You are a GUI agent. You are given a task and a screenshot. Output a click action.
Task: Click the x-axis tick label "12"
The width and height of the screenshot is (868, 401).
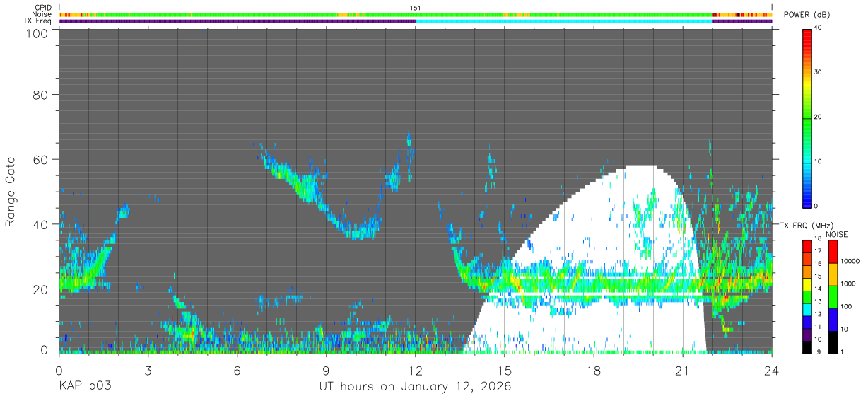point(416,371)
